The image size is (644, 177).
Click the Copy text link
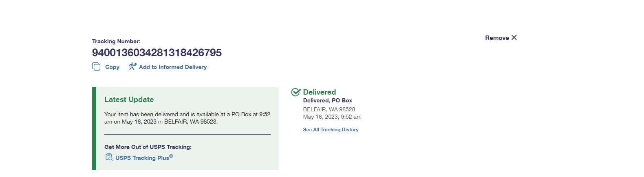[112, 67]
